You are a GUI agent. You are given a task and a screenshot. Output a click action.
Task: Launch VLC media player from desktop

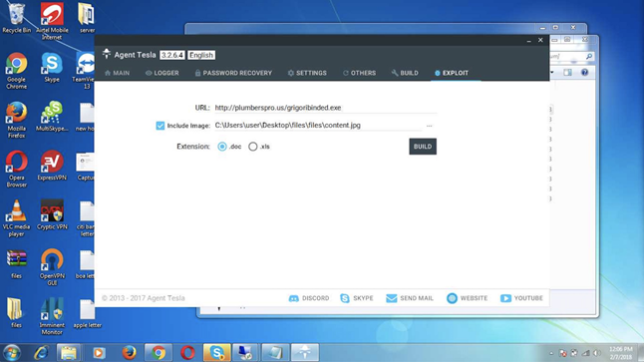coord(16,218)
